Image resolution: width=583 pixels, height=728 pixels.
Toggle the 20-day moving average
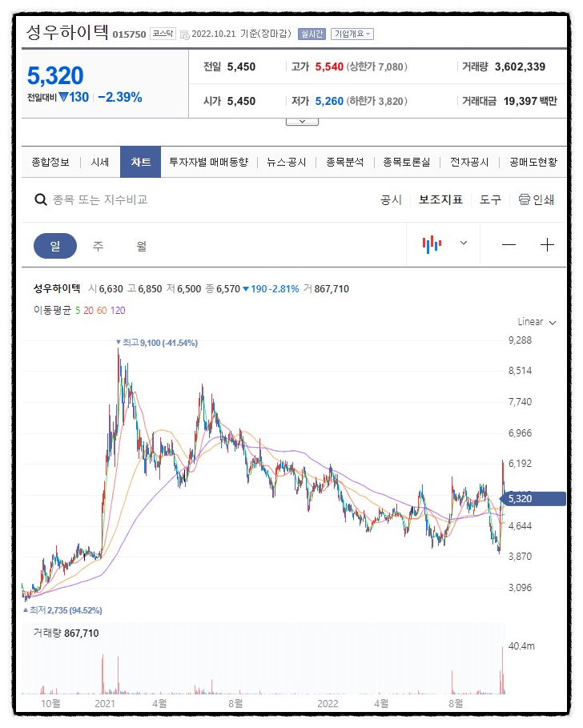[x=88, y=310]
